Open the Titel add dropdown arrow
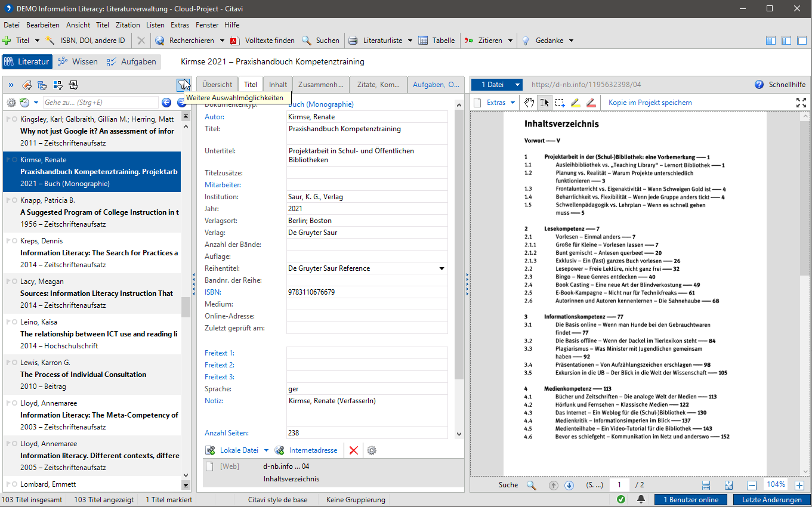Viewport: 812px width, 507px height. [x=37, y=41]
